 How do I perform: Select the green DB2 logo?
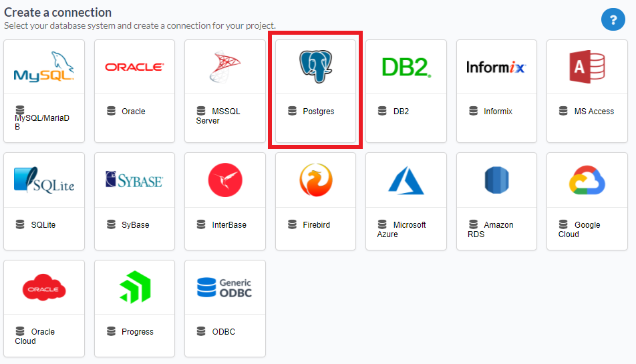click(406, 67)
